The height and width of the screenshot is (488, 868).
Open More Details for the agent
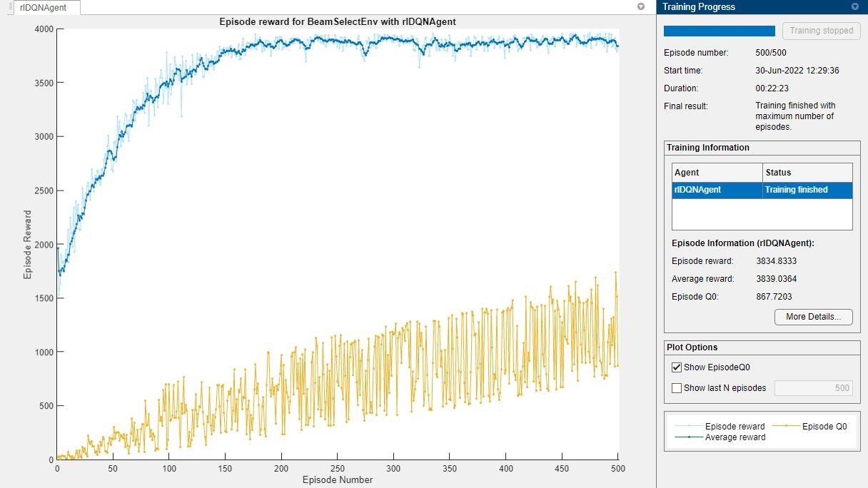(813, 317)
